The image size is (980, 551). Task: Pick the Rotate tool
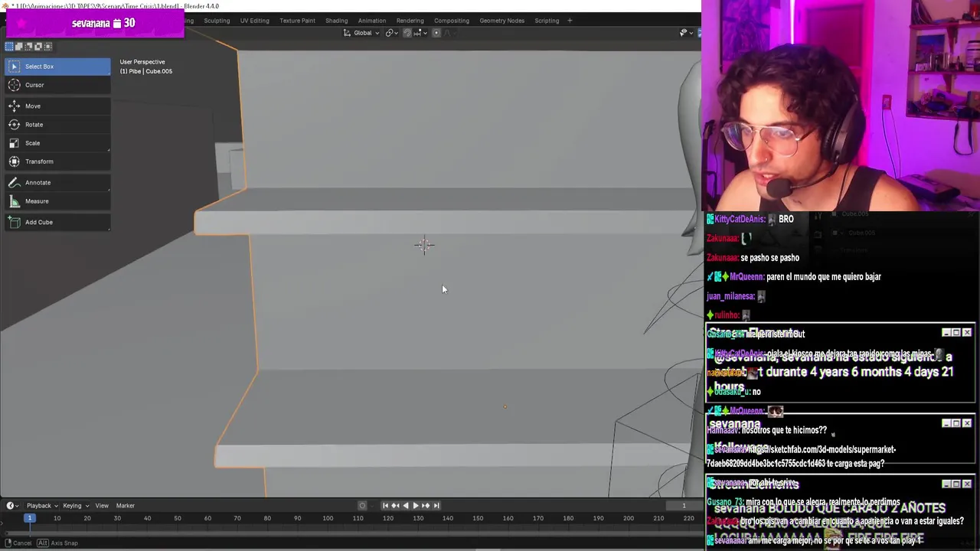[57, 125]
